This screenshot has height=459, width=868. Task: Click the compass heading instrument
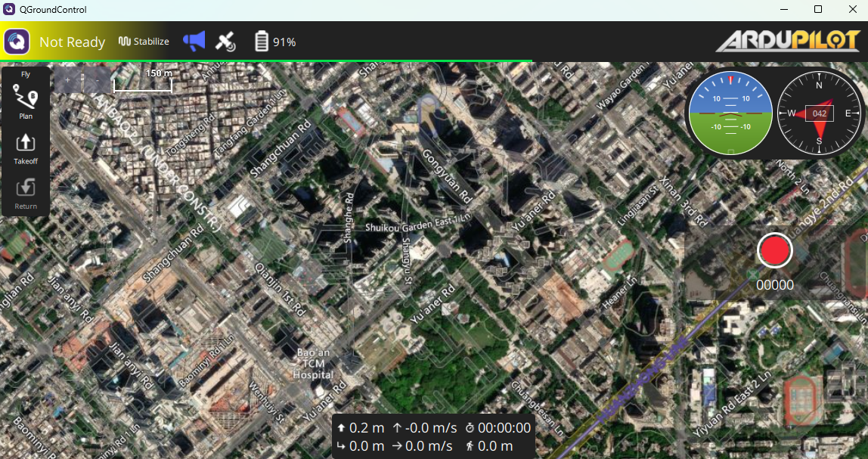click(x=820, y=113)
